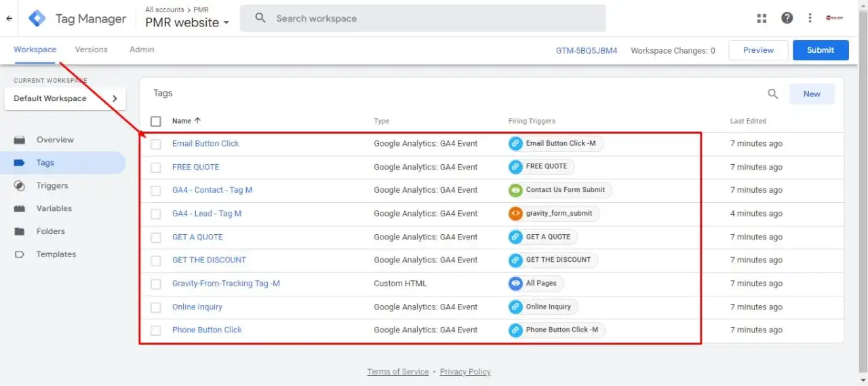Image resolution: width=868 pixels, height=386 pixels.
Task: Click the Search workspace input field
Action: [422, 18]
